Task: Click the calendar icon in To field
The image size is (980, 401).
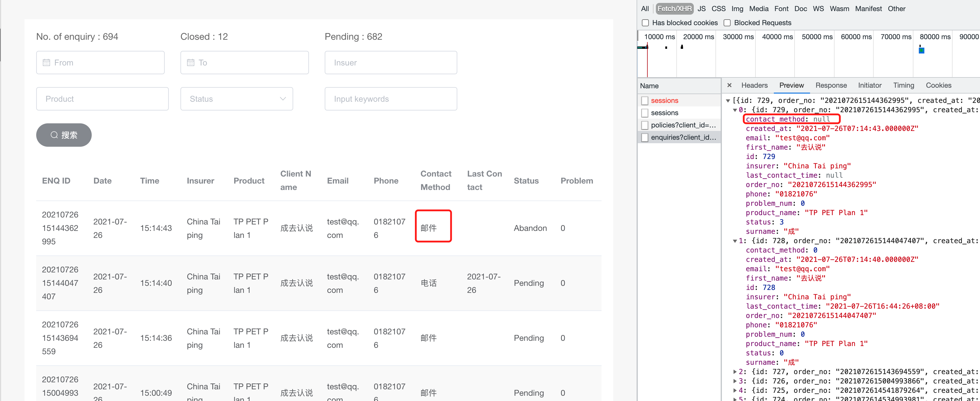Action: [x=191, y=63]
